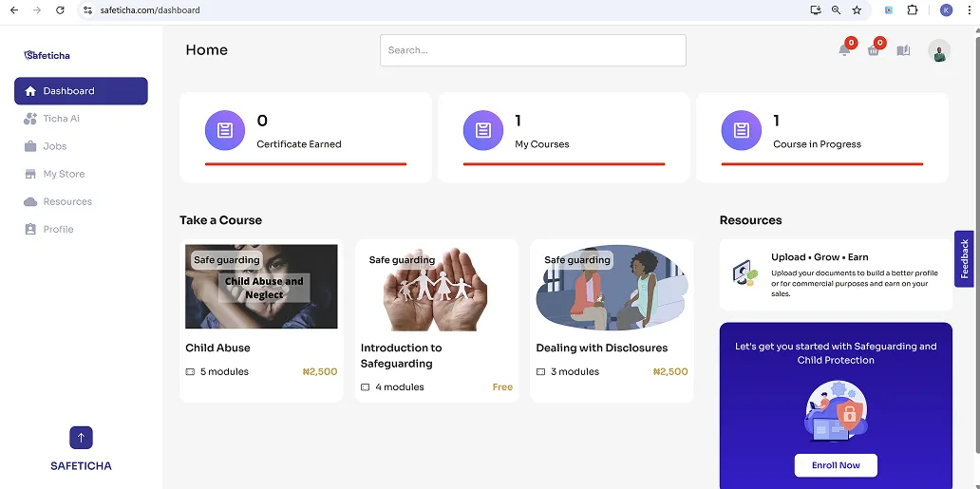Open notifications bell icon
This screenshot has height=489, width=980.
pyautogui.click(x=844, y=50)
